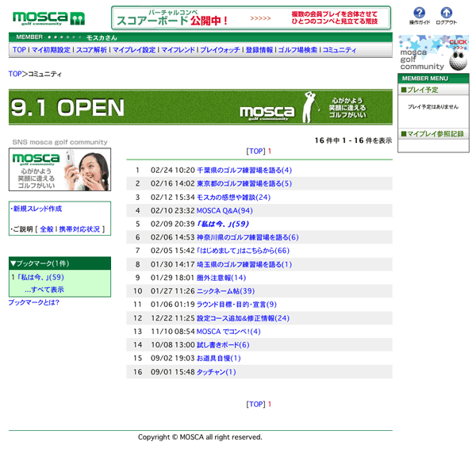Click the SNS mosca banner with woman holding phone
The width and height of the screenshot is (476, 461).
click(x=59, y=170)
